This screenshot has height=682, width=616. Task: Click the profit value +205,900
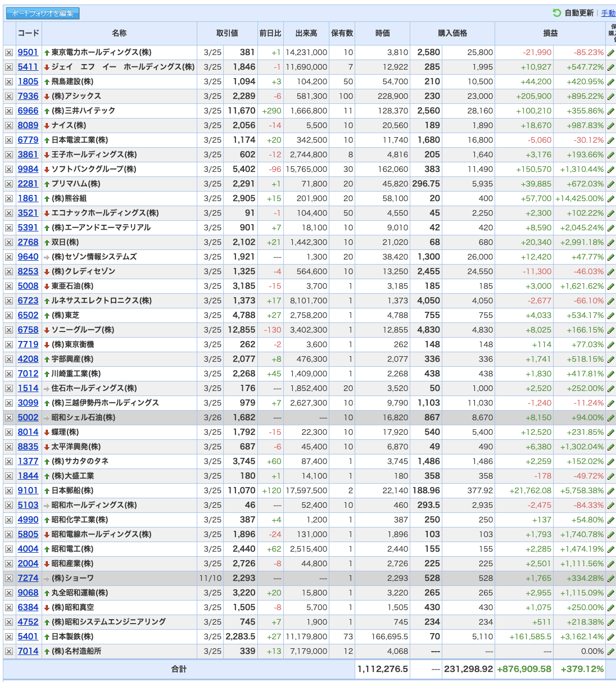pos(533,96)
